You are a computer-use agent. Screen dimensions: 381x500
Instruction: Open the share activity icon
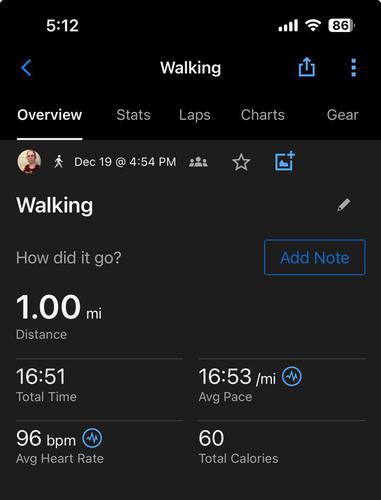pos(307,67)
